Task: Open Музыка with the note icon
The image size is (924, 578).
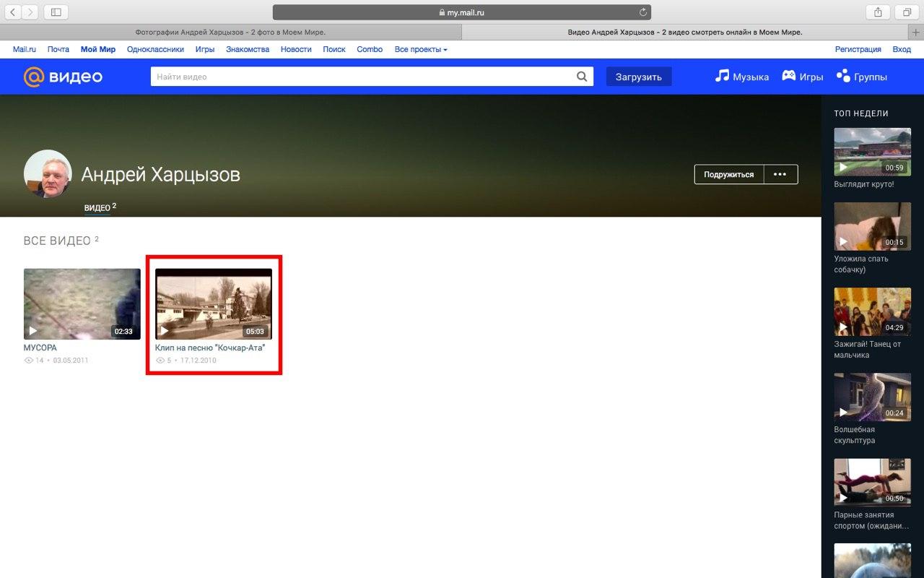Action: pyautogui.click(x=741, y=77)
